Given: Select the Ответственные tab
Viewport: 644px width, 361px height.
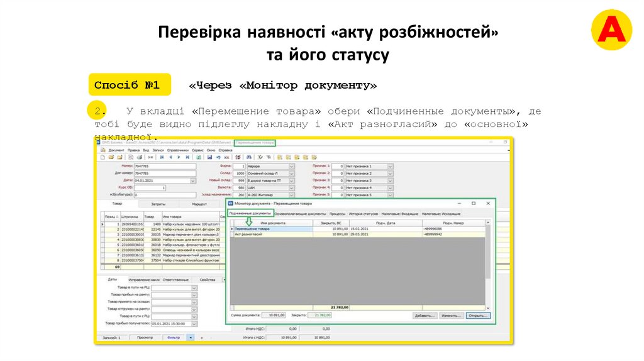Looking at the screenshot, I should pos(175,280).
